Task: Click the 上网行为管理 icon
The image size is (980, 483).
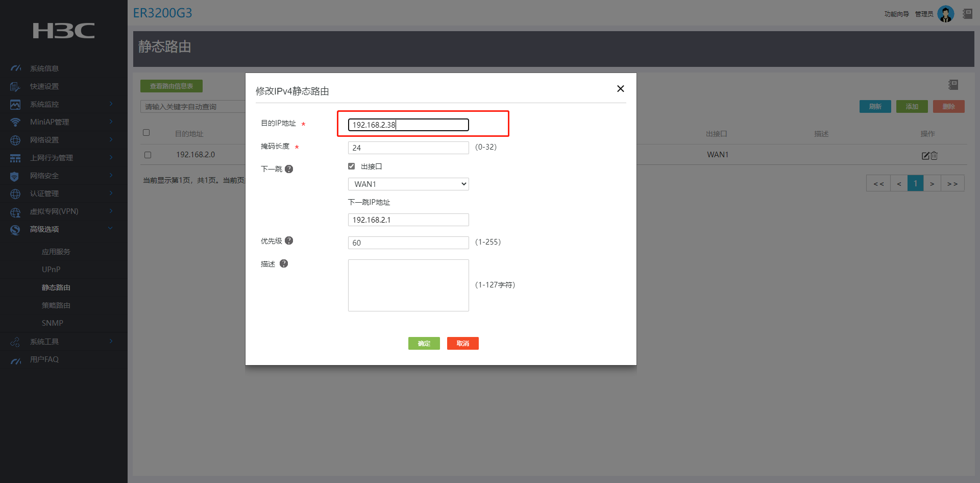Action: click(15, 158)
